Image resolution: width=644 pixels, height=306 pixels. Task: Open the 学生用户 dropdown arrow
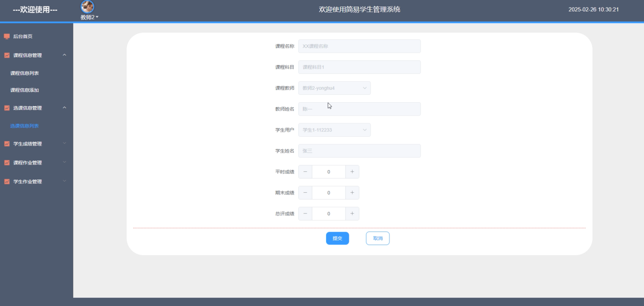pos(365,130)
